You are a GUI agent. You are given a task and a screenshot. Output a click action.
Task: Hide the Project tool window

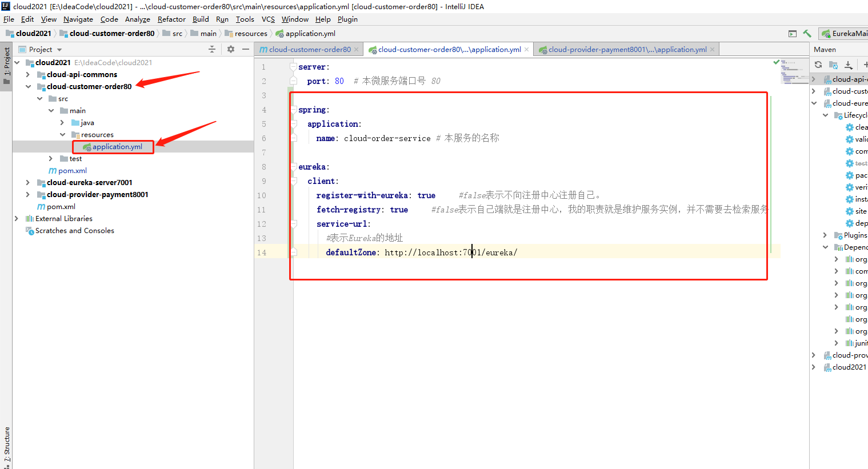pos(246,49)
